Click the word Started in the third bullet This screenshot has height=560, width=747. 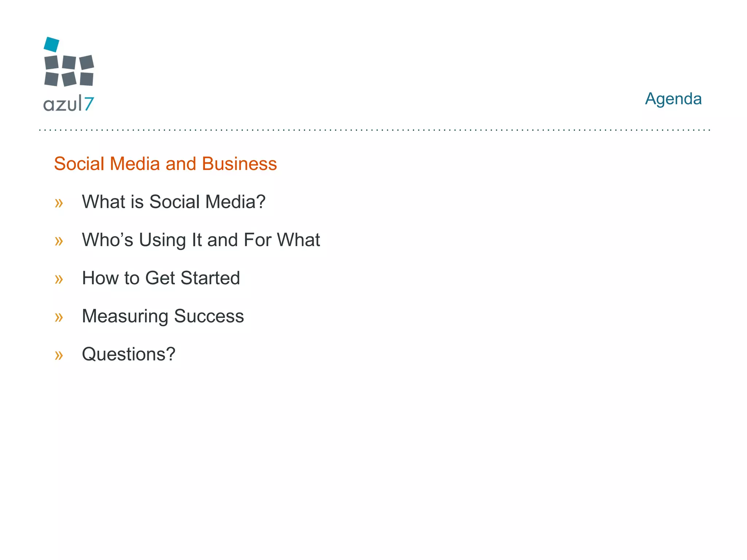tap(210, 278)
